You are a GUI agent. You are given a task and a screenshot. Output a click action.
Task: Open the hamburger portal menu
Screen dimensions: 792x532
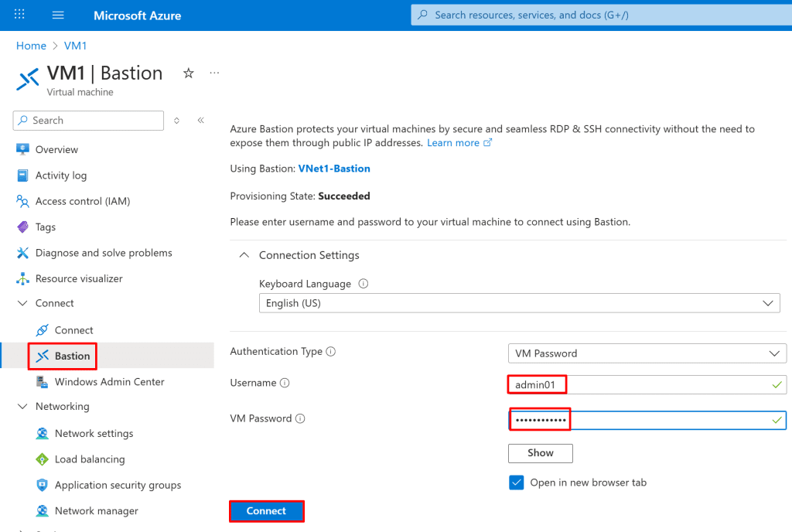pos(58,15)
